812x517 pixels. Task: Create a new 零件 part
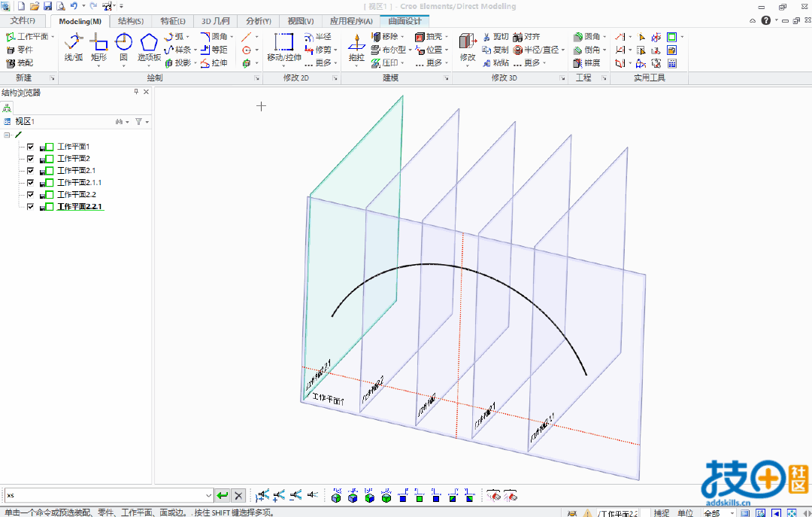tap(20, 50)
